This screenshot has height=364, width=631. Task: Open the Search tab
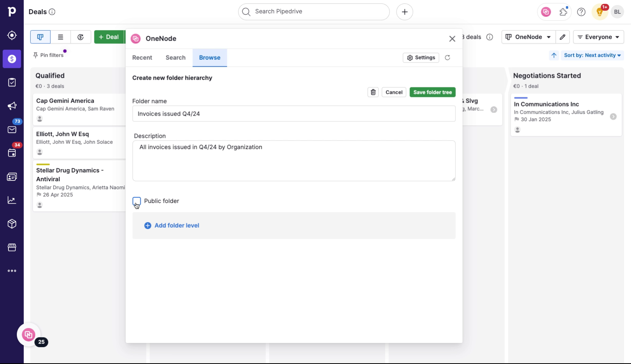coord(176,58)
